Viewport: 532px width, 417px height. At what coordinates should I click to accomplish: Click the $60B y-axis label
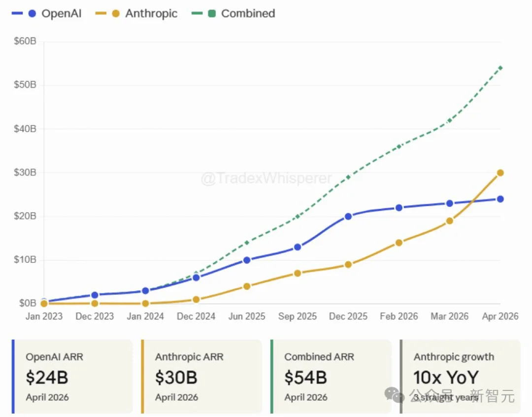(25, 41)
